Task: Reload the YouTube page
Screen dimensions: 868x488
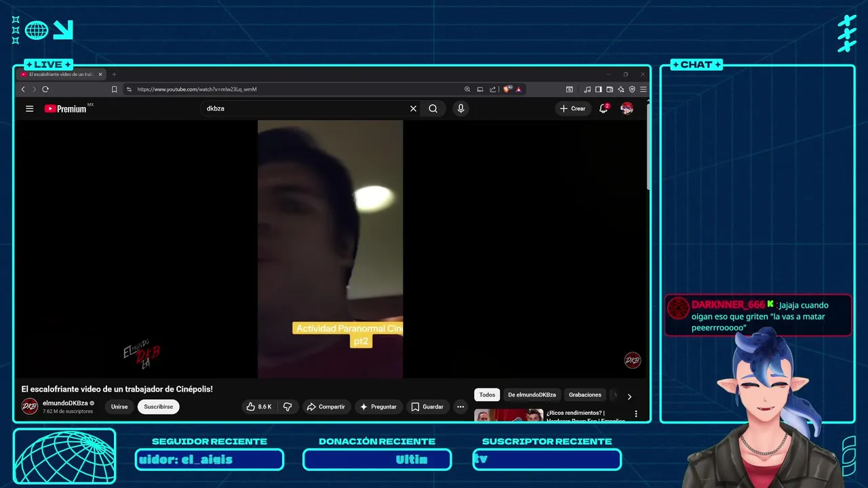Action: [x=45, y=89]
